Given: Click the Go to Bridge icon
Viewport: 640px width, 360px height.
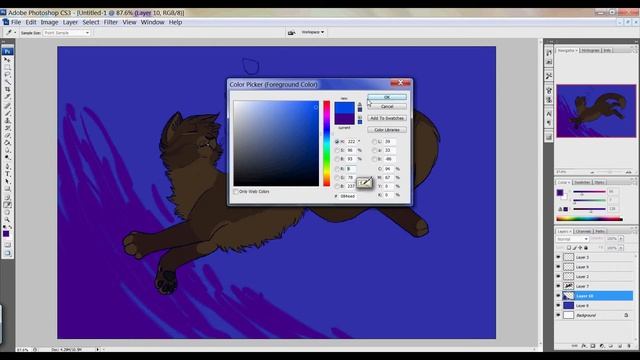Looking at the screenshot, I should [291, 32].
